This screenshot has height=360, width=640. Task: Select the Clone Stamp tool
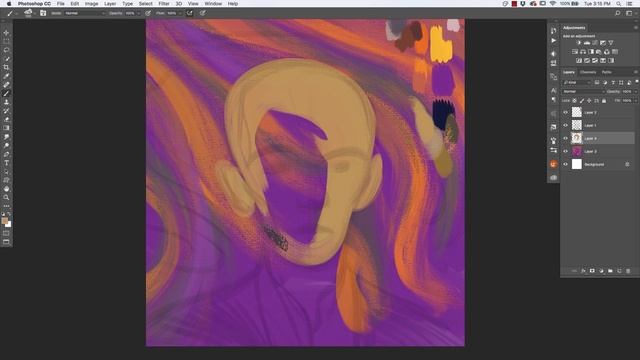click(x=6, y=102)
